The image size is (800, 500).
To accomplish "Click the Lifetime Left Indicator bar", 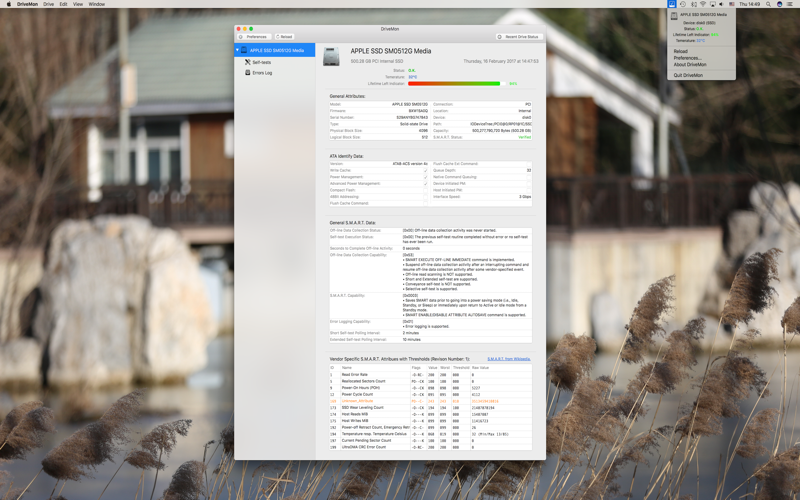I will pos(457,84).
